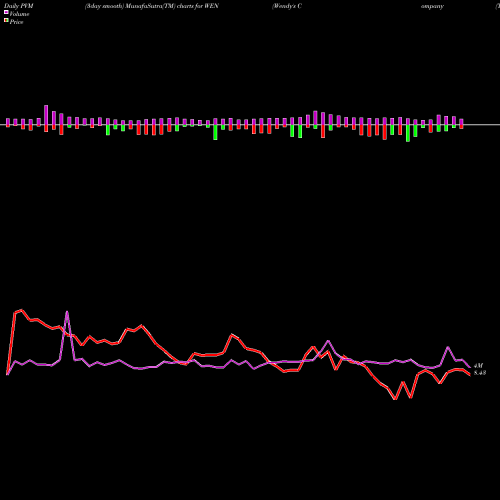Click the Wendy's C title text

tap(287, 6)
